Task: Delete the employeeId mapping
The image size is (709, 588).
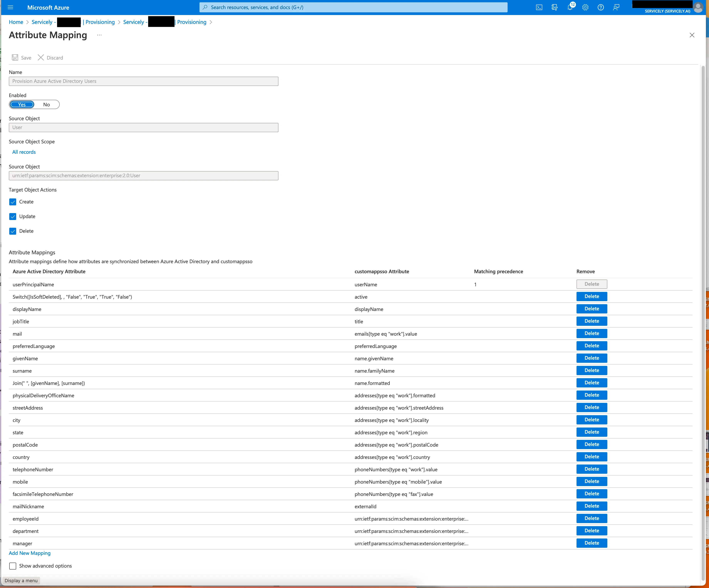Action: click(x=592, y=518)
